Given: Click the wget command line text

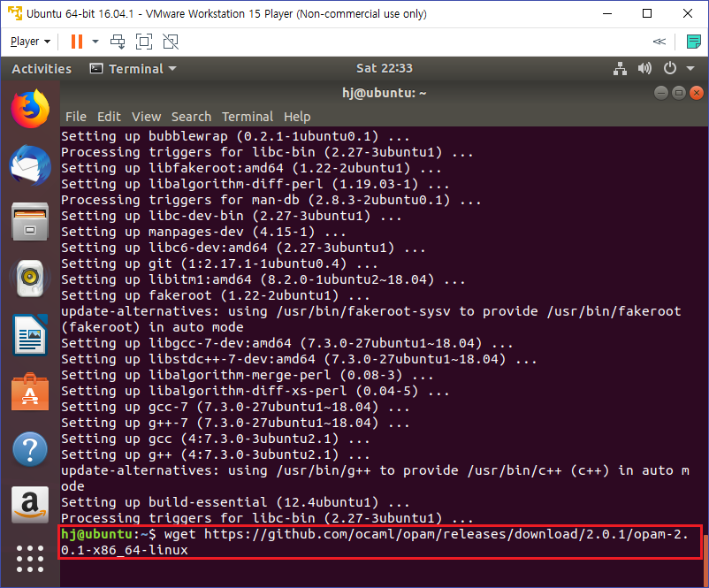Looking at the screenshot, I should (375, 542).
